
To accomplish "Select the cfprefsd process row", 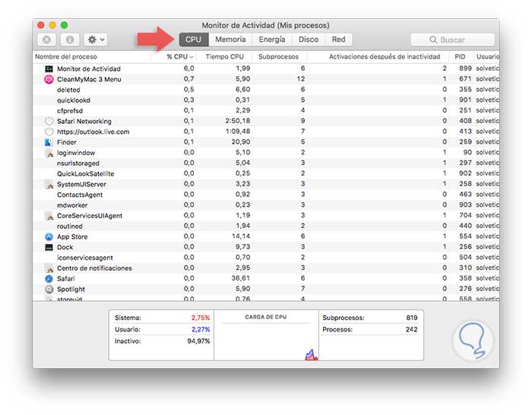I will (266, 111).
